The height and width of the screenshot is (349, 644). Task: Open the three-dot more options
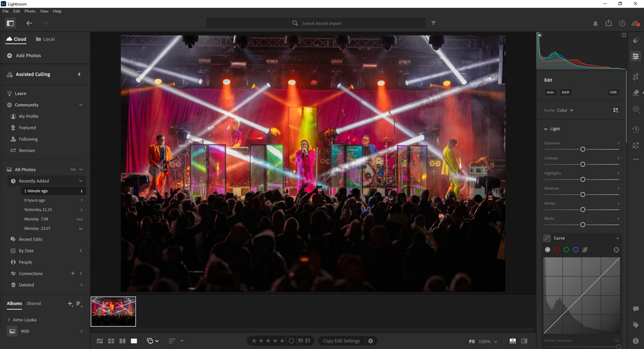point(636,159)
